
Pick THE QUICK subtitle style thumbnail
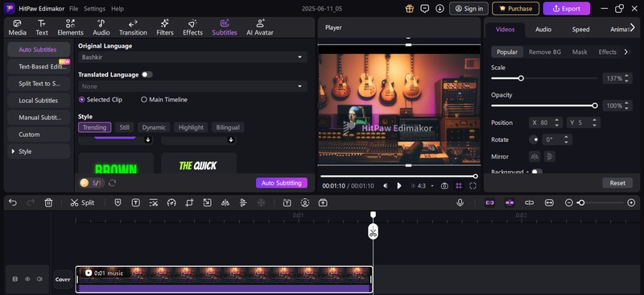[x=199, y=164]
